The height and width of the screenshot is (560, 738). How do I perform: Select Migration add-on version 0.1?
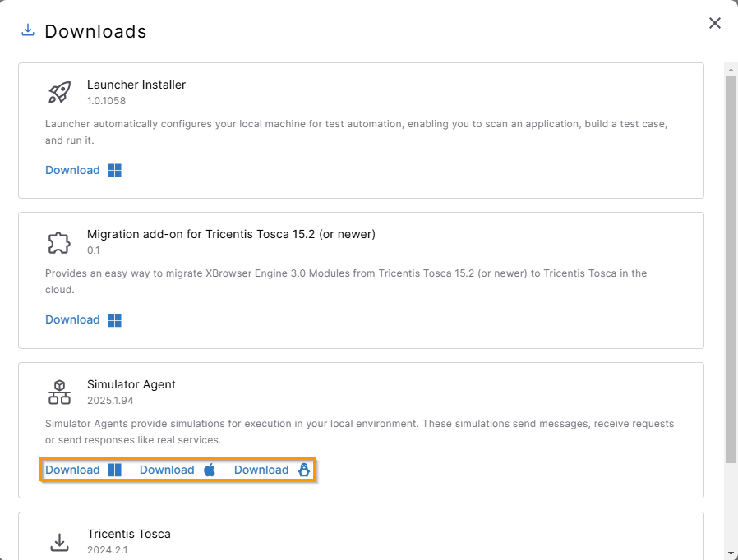[x=93, y=250]
